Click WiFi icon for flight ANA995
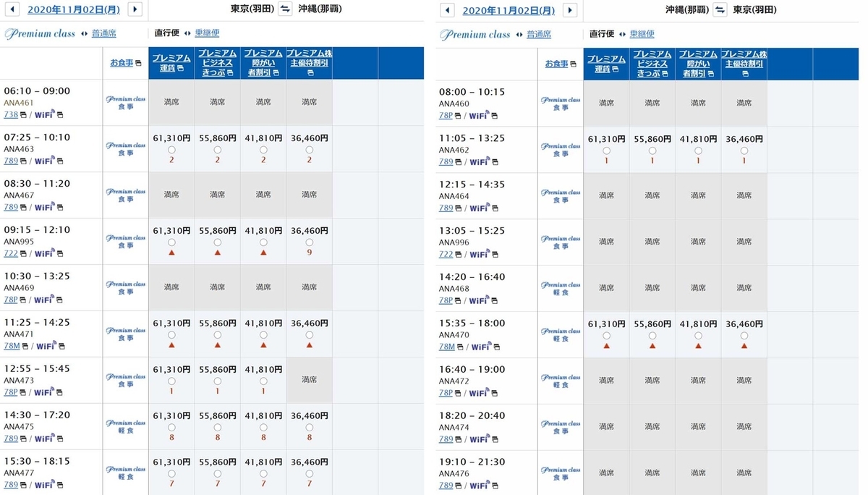868x495 pixels. (x=45, y=253)
